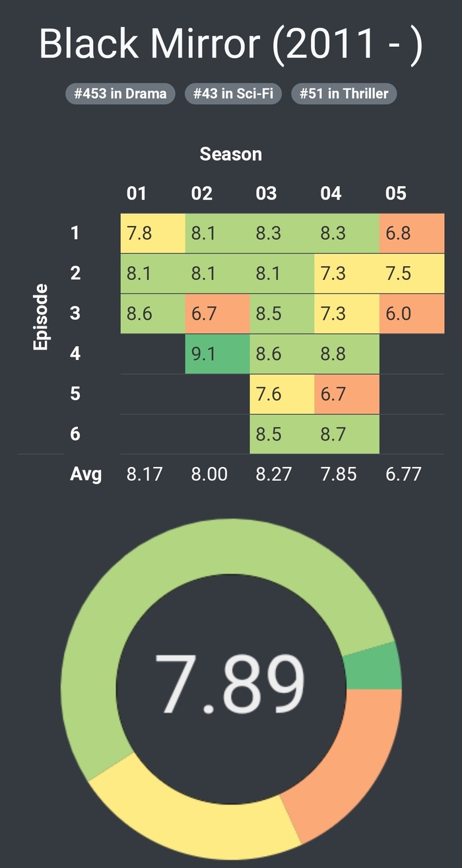The height and width of the screenshot is (868, 462).
Task: Select the "#51 in Thriller" badge
Action: (344, 94)
